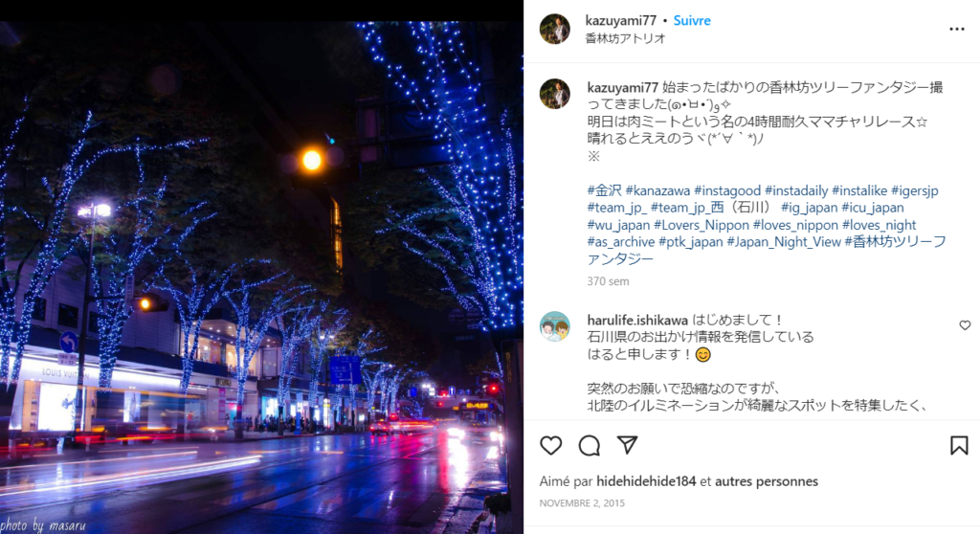
Task: Like harulife.ishikawa's comment with small heart
Action: [x=965, y=325]
